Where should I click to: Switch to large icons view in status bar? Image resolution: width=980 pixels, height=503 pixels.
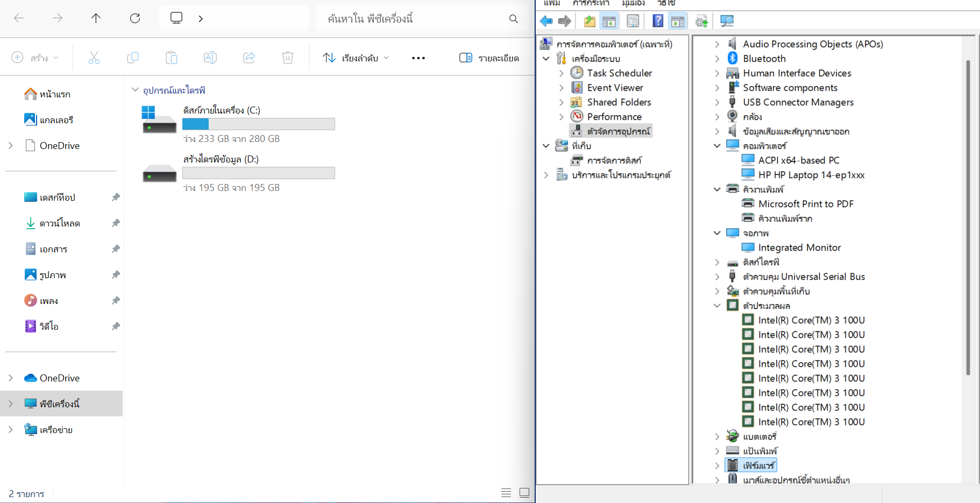pos(524,493)
